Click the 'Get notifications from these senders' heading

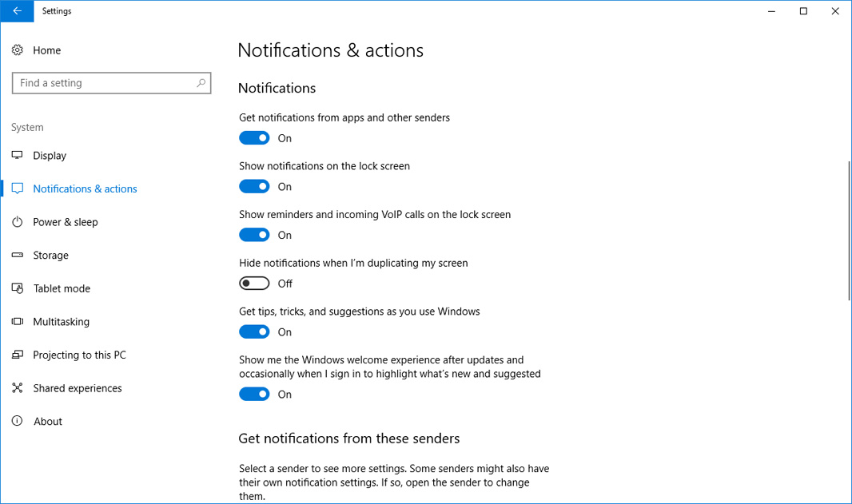click(348, 439)
